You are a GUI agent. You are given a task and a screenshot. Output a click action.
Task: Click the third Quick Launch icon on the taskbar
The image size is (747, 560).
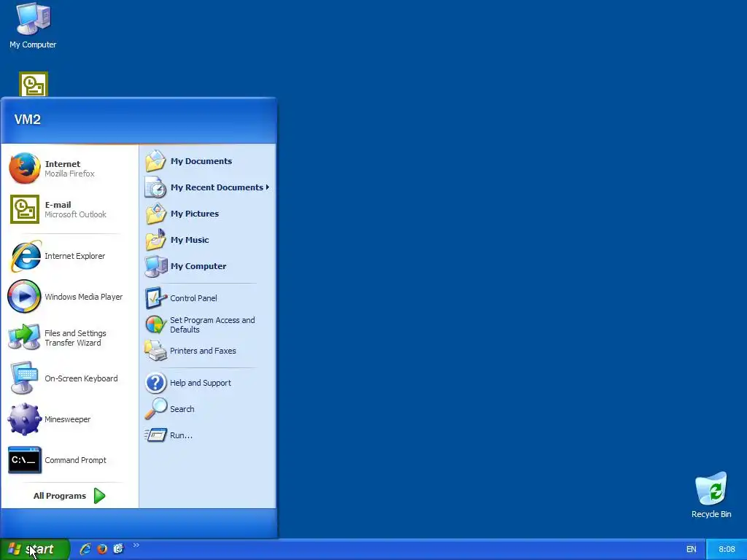tap(118, 549)
